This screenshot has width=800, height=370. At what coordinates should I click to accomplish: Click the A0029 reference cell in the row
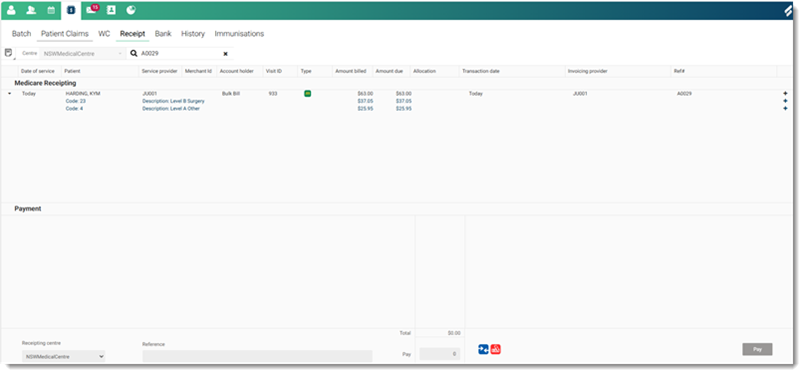(x=684, y=93)
